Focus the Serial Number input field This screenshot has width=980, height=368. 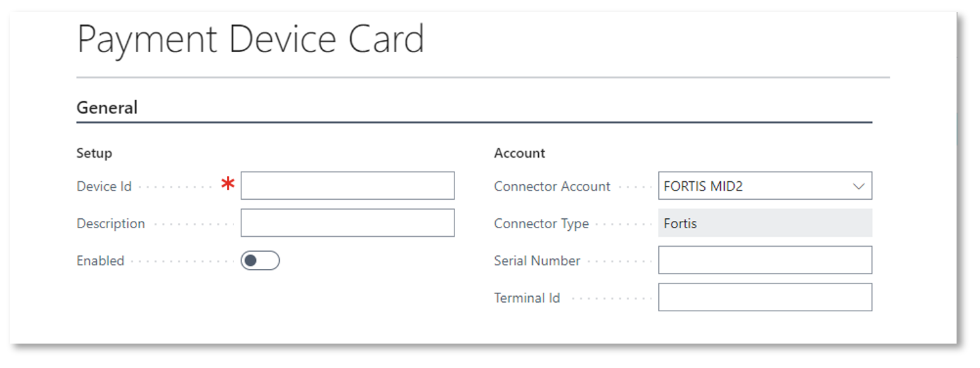point(765,261)
